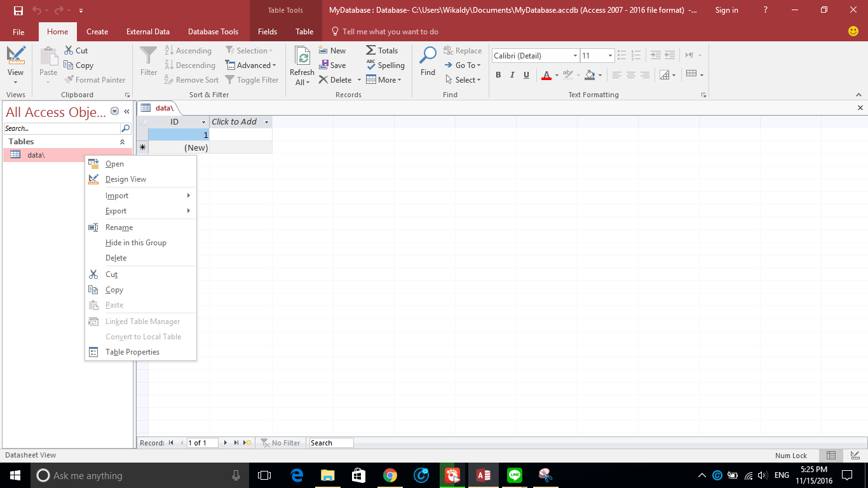Click the Cortana Ask me anything box
868x488 pixels.
[140, 475]
